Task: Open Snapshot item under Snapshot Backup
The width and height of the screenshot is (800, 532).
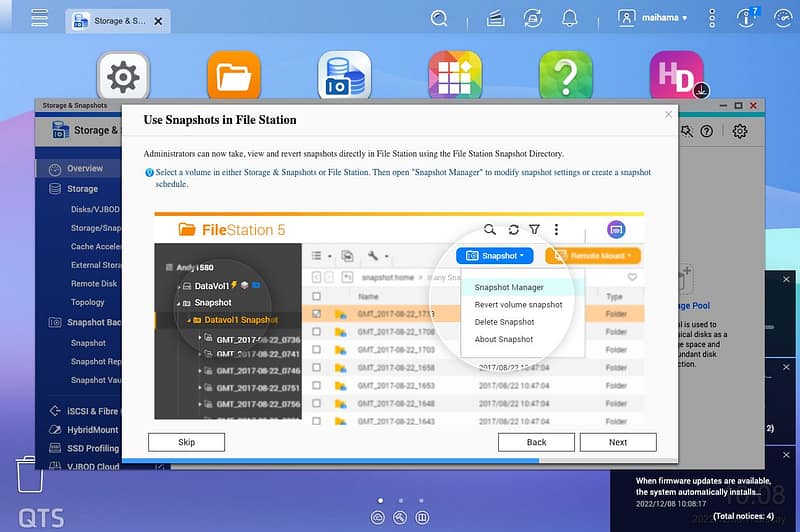Action: [x=88, y=343]
